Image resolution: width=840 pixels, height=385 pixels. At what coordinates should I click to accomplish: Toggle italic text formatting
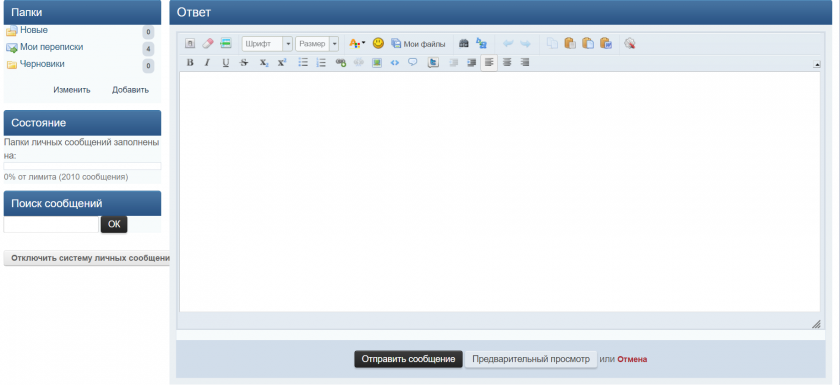click(x=207, y=63)
